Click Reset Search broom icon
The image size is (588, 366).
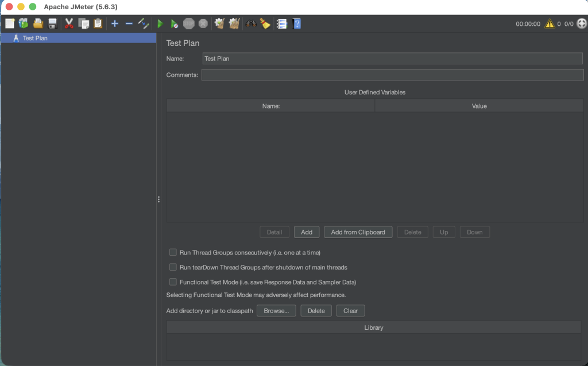pyautogui.click(x=265, y=24)
